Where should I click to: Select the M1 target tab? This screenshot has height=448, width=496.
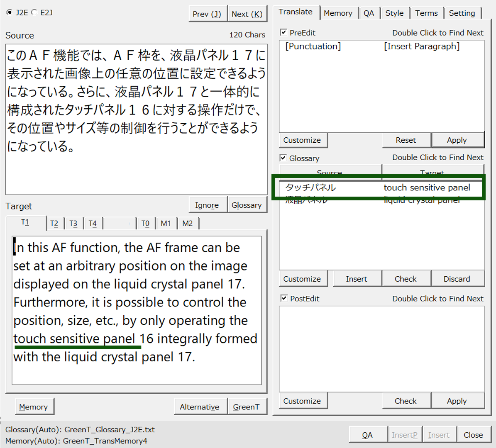point(166,224)
